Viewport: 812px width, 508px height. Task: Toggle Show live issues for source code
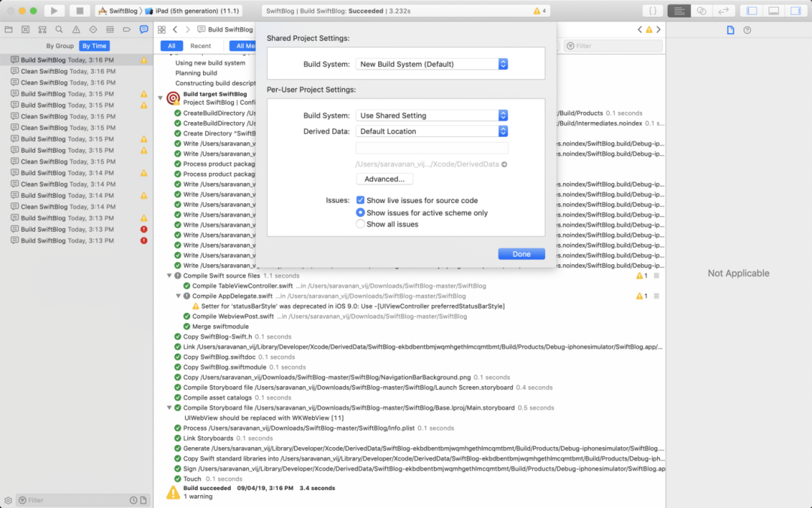point(360,200)
